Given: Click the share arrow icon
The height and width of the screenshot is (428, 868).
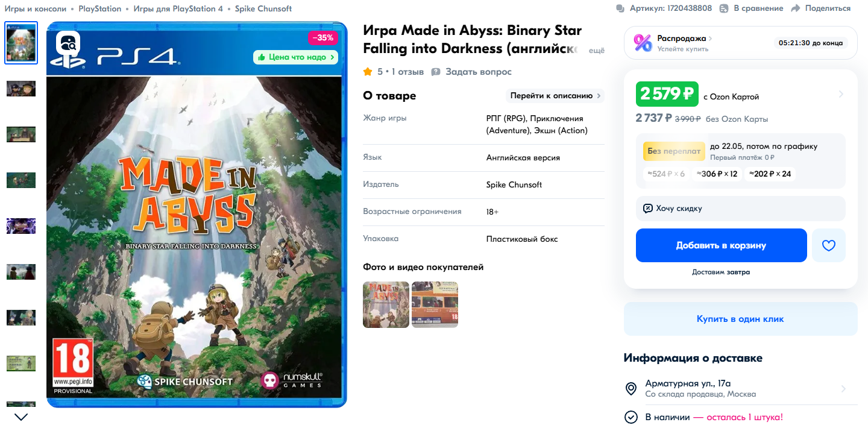Looking at the screenshot, I should click(795, 8).
